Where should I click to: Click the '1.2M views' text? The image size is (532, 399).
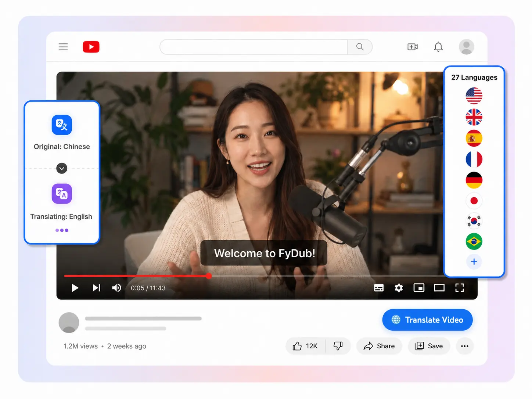pyautogui.click(x=80, y=346)
